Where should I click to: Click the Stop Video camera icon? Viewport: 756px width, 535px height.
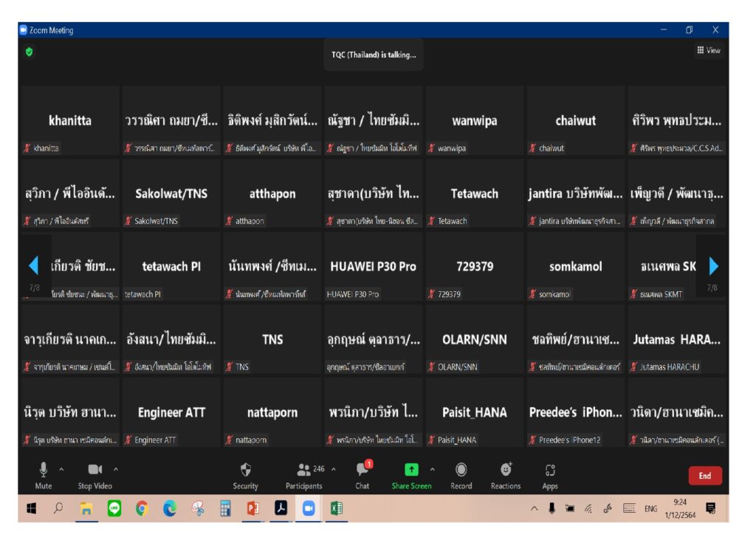tap(95, 469)
